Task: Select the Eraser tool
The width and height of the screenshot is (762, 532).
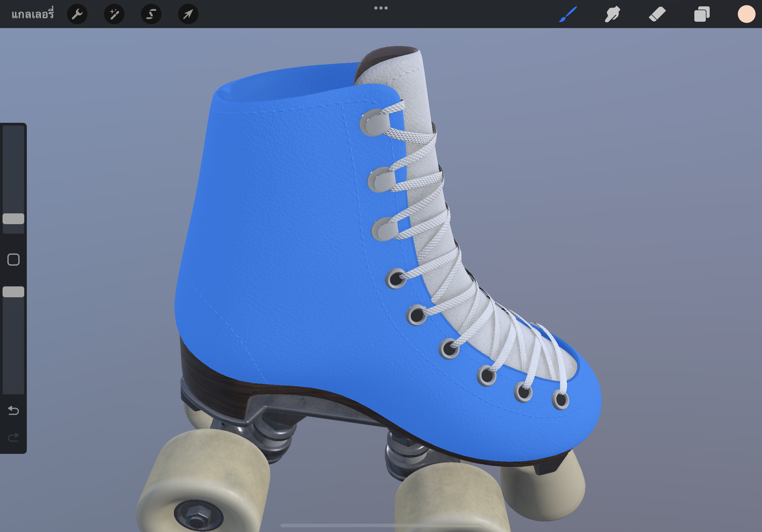Action: (x=657, y=14)
